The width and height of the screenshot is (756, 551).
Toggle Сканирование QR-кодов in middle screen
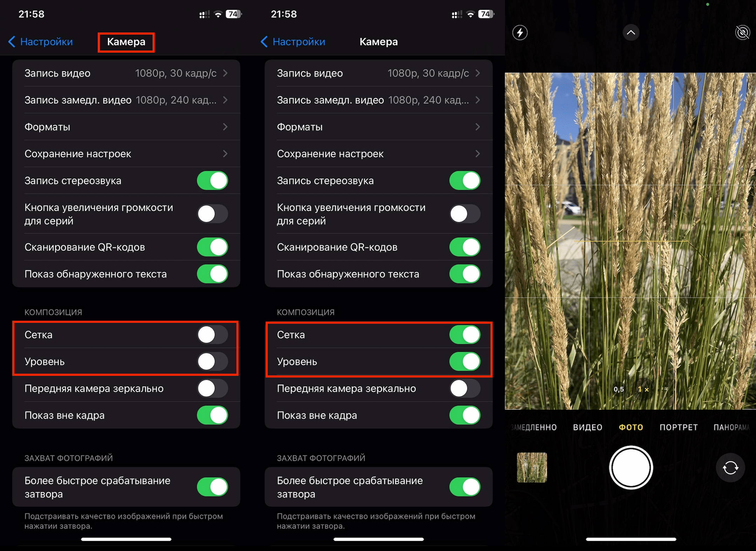pyautogui.click(x=465, y=247)
